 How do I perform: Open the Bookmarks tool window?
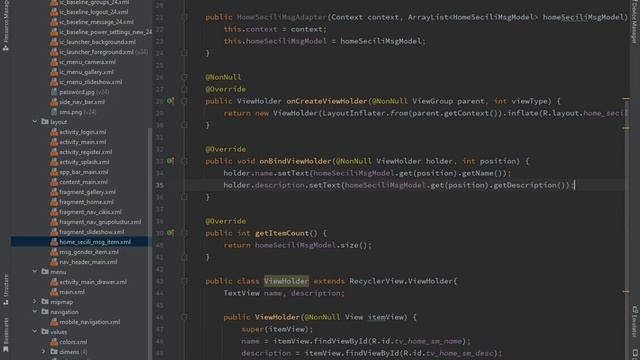6,335
